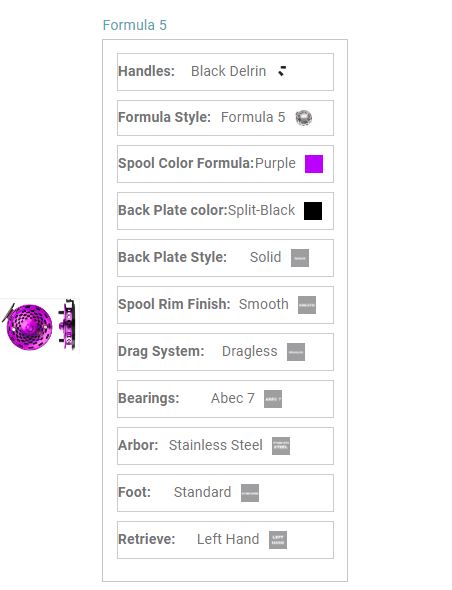Click the Solid back plate style icon
The height and width of the screenshot is (590, 452).
click(x=300, y=258)
